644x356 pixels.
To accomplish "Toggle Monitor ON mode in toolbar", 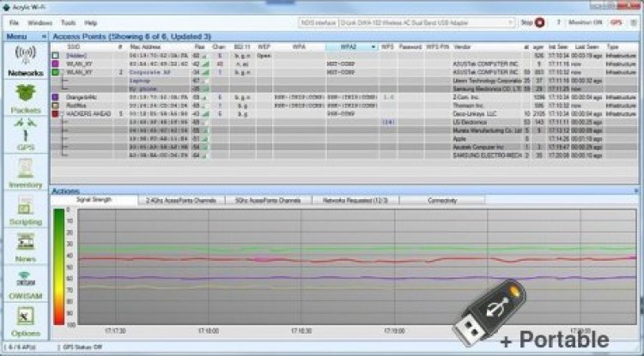I will point(585,22).
